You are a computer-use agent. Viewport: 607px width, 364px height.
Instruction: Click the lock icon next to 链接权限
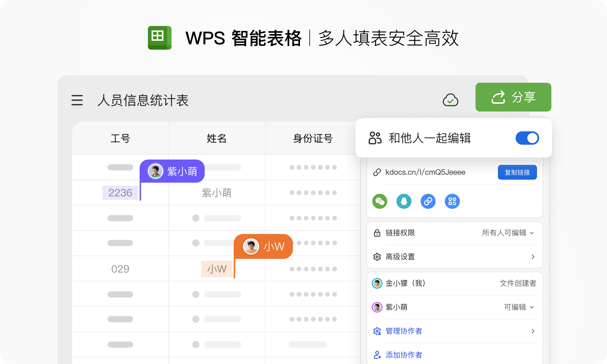point(377,233)
